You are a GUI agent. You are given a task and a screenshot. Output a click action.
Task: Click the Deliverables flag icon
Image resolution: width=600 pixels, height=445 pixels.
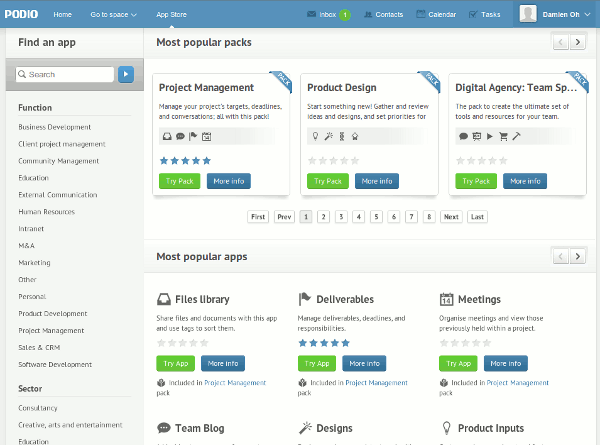(x=305, y=299)
